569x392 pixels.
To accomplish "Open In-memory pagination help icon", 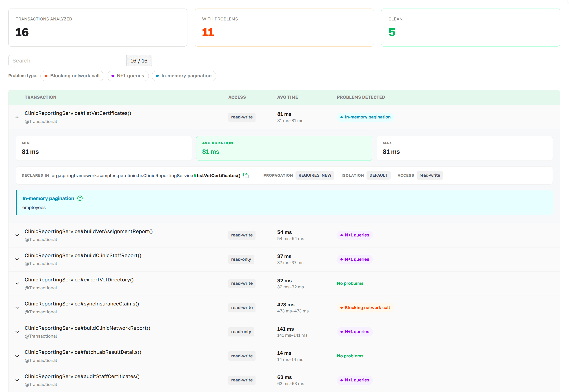I will 80,198.
